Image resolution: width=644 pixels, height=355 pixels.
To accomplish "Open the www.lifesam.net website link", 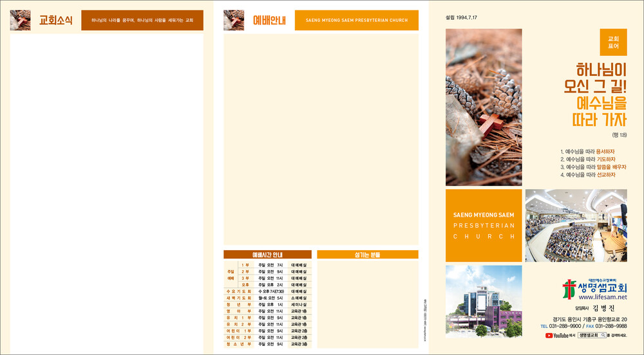I will [602, 298].
